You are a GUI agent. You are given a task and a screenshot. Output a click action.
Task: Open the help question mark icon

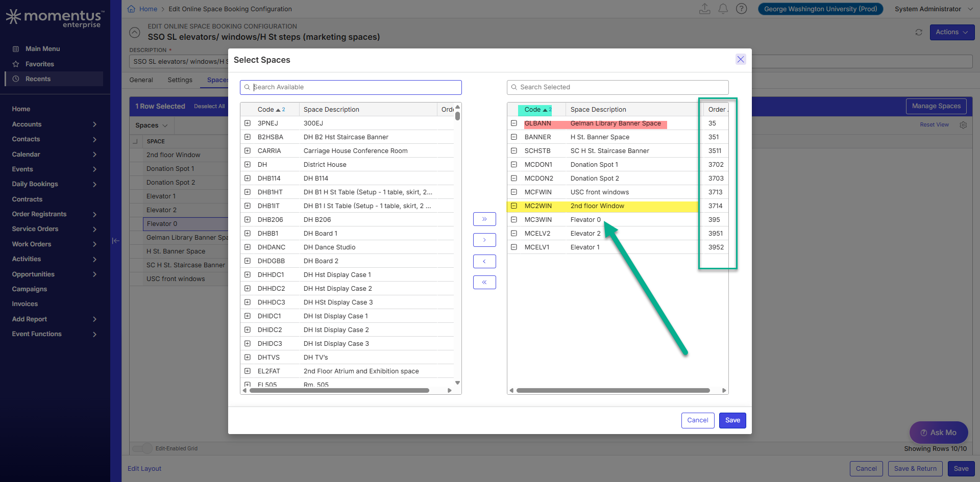(x=742, y=9)
